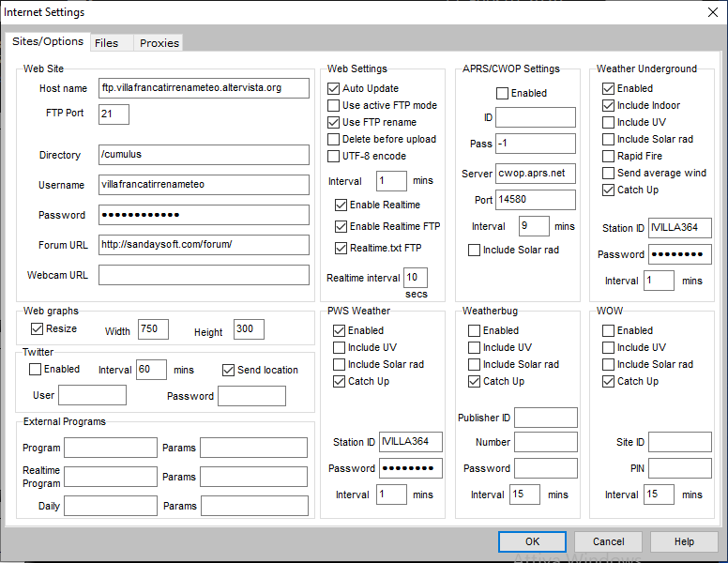
Task: Switch to the Files tab
Action: pyautogui.click(x=107, y=43)
